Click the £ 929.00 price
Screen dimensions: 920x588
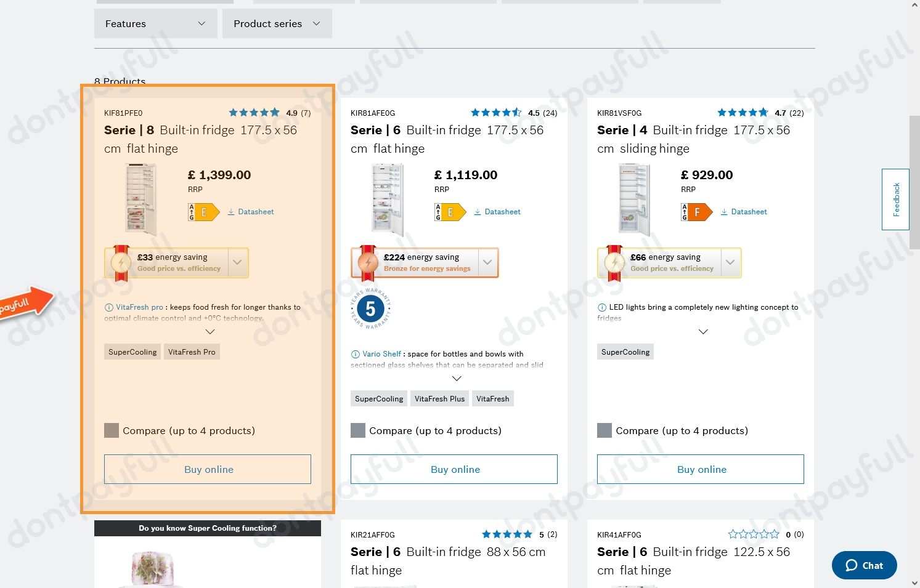click(x=707, y=175)
